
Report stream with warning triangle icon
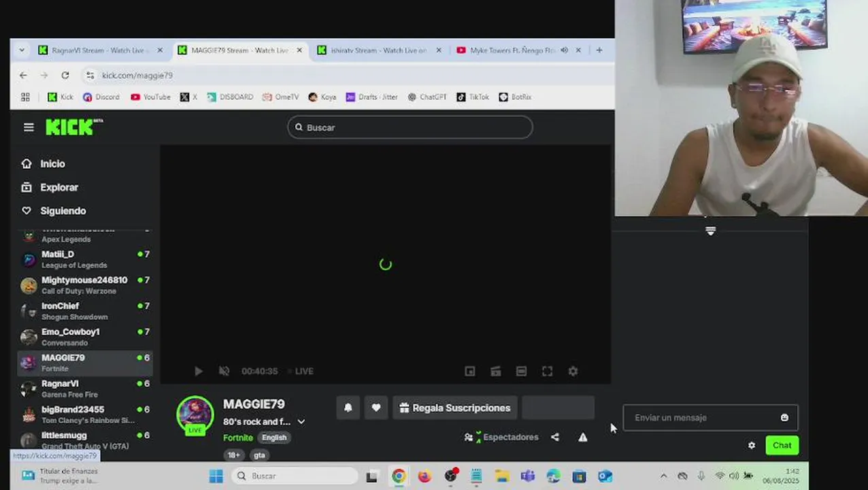pyautogui.click(x=583, y=437)
